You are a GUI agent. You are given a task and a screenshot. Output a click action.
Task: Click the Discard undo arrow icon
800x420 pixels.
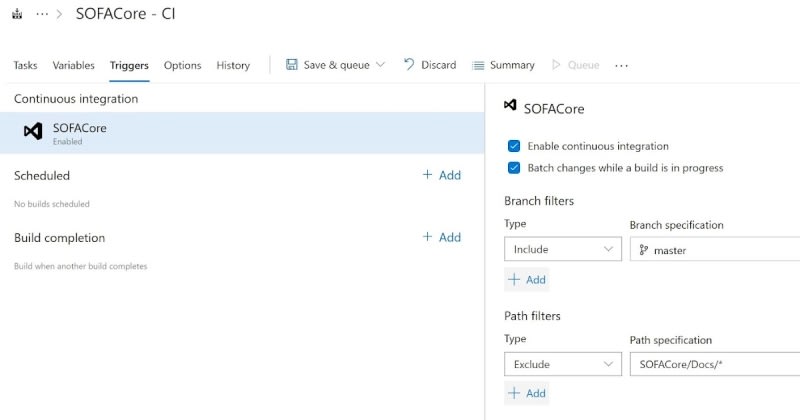click(x=409, y=65)
